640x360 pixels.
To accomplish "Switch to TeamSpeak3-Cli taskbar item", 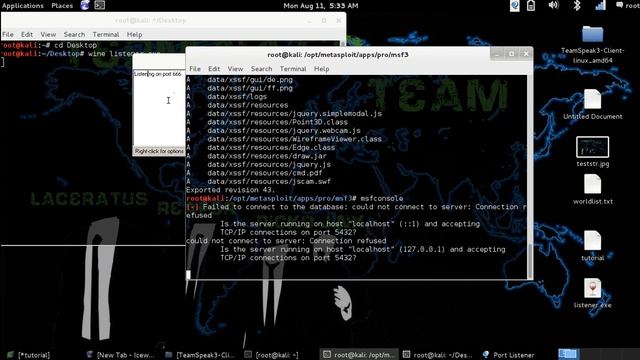I will tap(201, 355).
